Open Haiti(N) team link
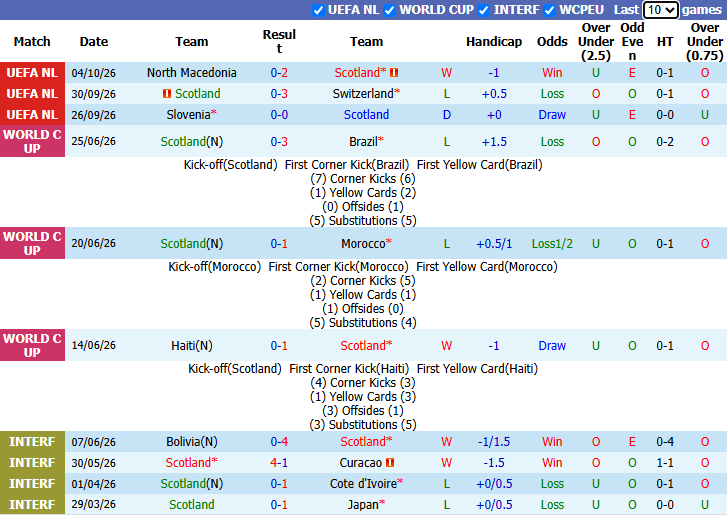The height and width of the screenshot is (515, 727). pyautogui.click(x=191, y=345)
